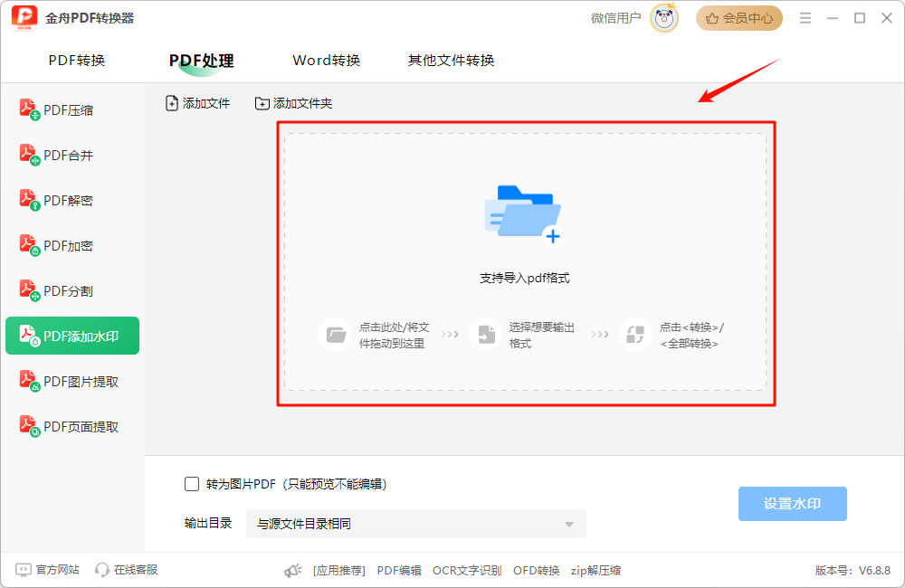The width and height of the screenshot is (905, 588).
Task: Maximize the application window
Action: pos(860,18)
